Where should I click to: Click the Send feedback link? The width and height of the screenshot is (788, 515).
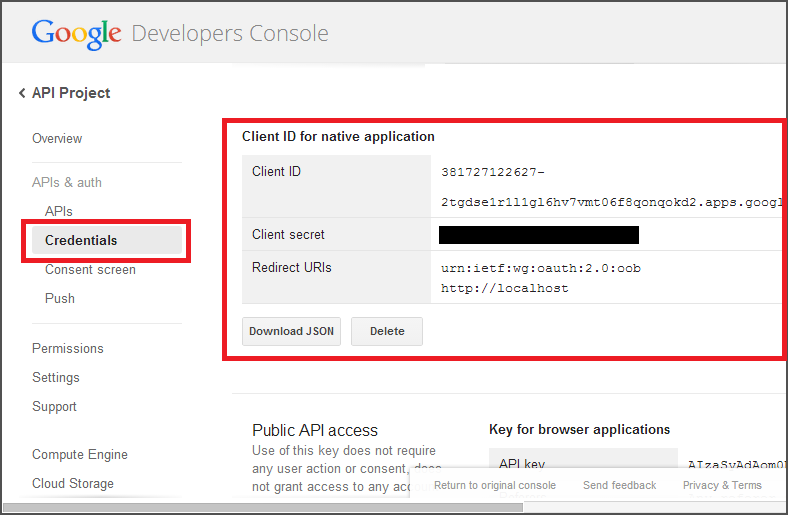click(x=620, y=485)
